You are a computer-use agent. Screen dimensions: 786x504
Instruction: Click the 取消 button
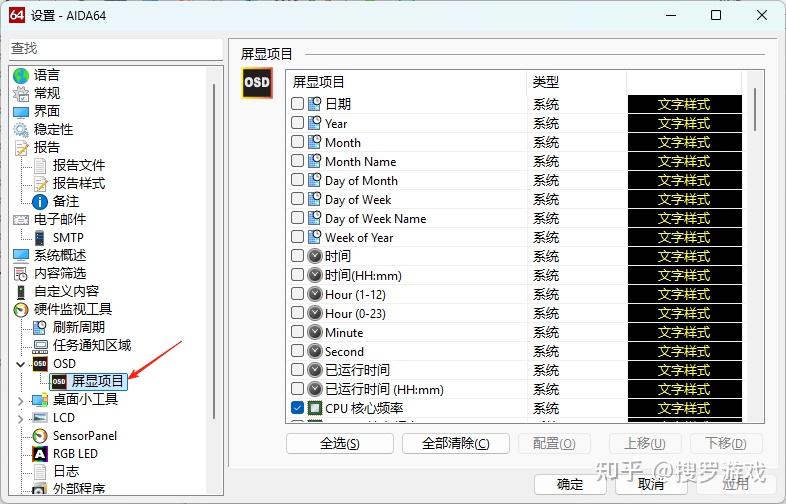click(x=651, y=484)
